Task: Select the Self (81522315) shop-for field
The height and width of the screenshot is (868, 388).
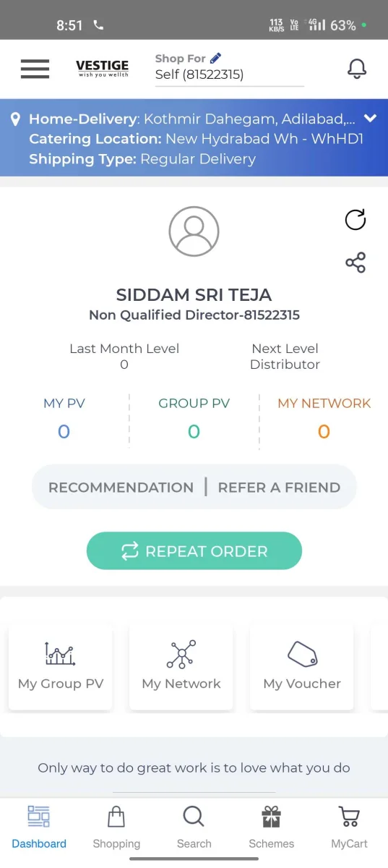Action: 229,75
